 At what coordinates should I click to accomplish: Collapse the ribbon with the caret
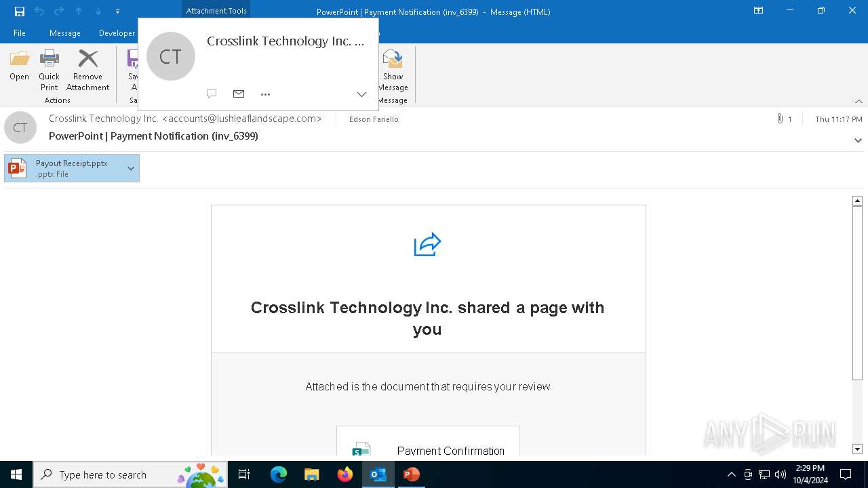[x=859, y=101]
